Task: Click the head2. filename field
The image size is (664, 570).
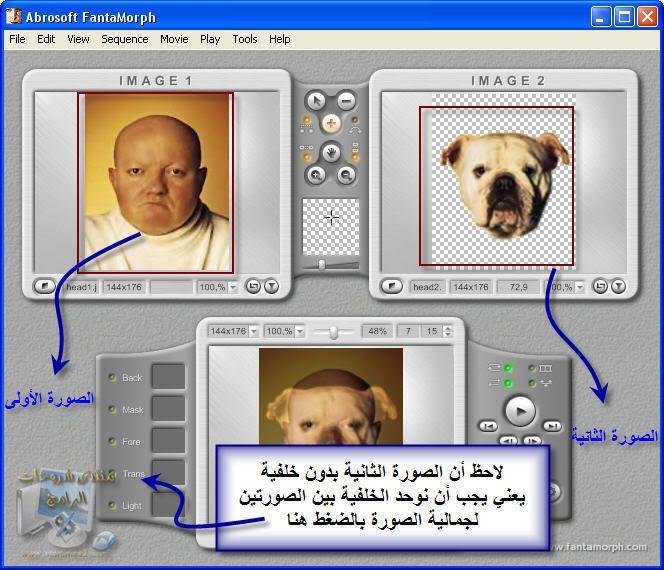Action: click(x=427, y=287)
